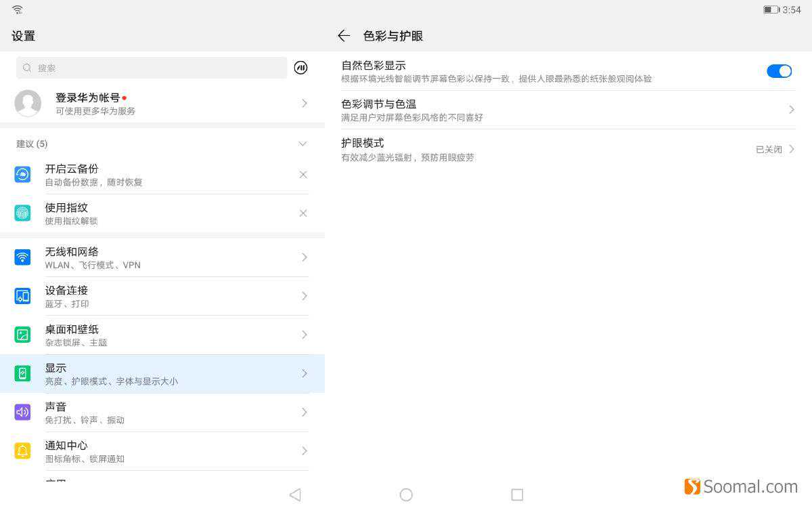Tap the voice assistant icon next to search

click(301, 68)
